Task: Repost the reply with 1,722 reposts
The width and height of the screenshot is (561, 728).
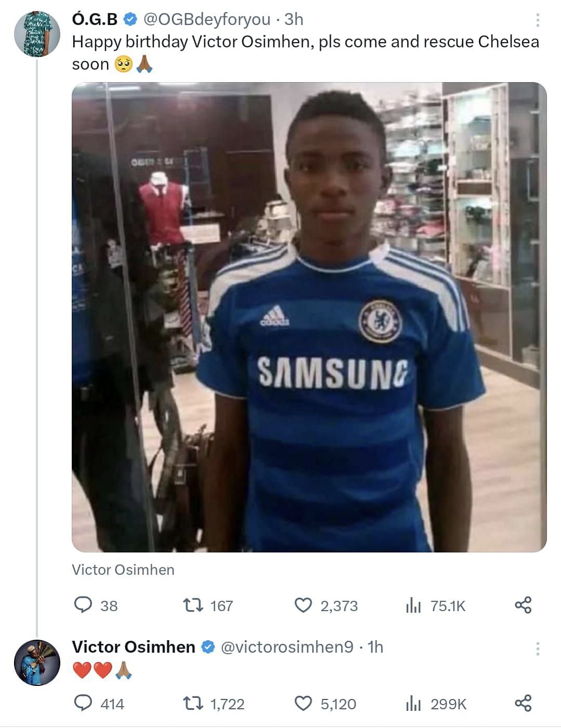Action: [x=193, y=704]
